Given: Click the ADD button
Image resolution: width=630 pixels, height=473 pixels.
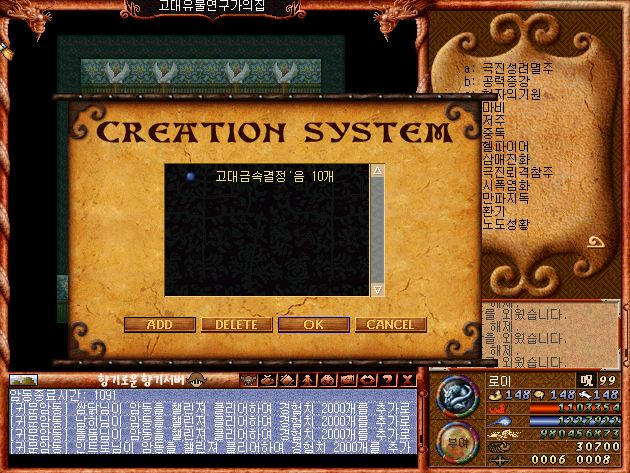Looking at the screenshot, I should click(157, 325).
